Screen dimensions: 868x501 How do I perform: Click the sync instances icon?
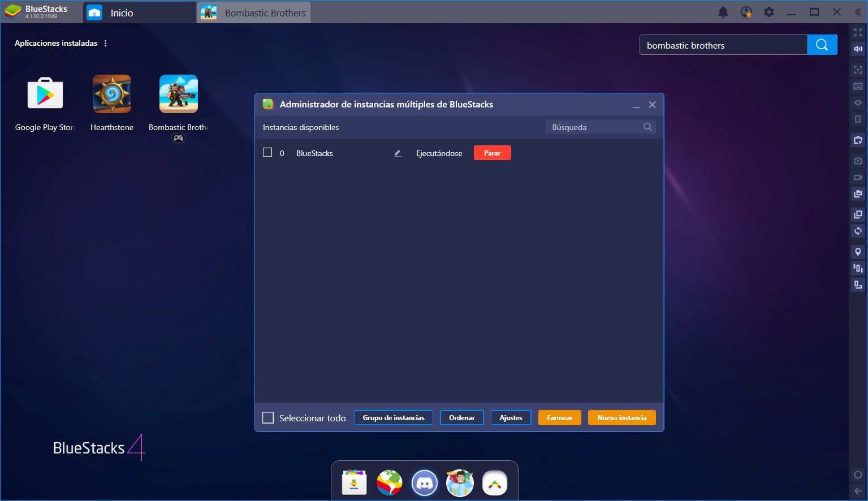coord(858,231)
